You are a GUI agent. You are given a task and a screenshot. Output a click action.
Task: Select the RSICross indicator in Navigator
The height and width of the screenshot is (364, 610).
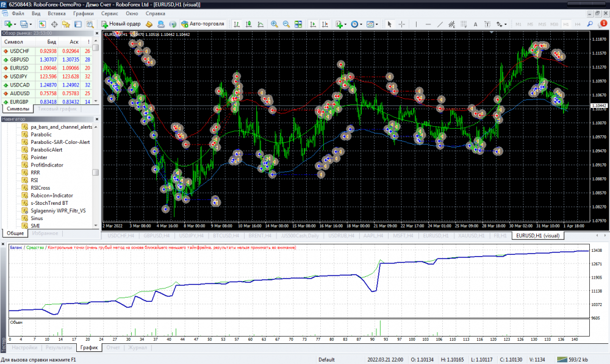41,188
